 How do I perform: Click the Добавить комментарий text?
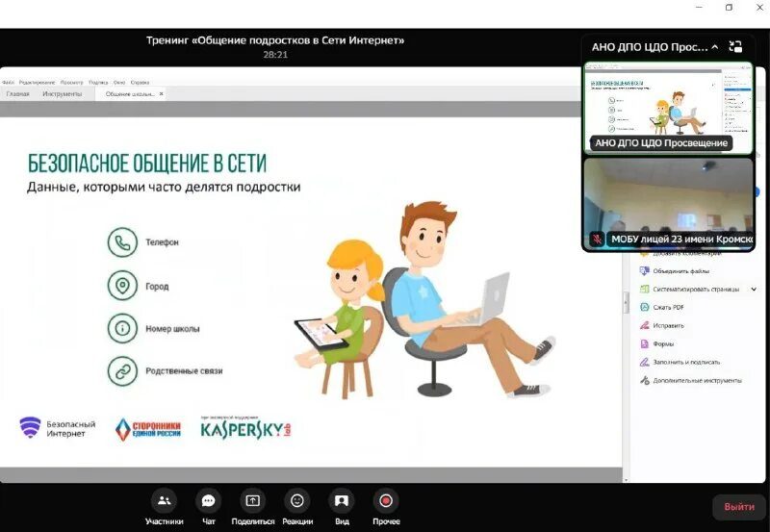point(687,254)
